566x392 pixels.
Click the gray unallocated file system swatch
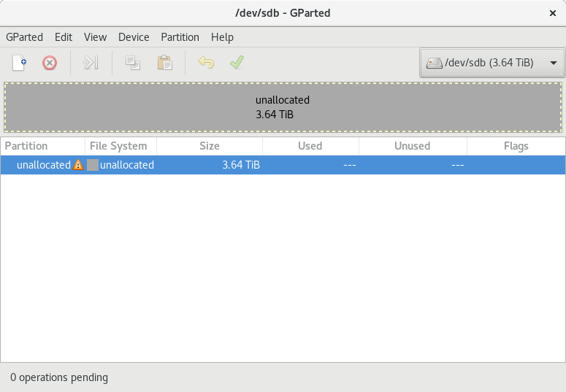93,165
